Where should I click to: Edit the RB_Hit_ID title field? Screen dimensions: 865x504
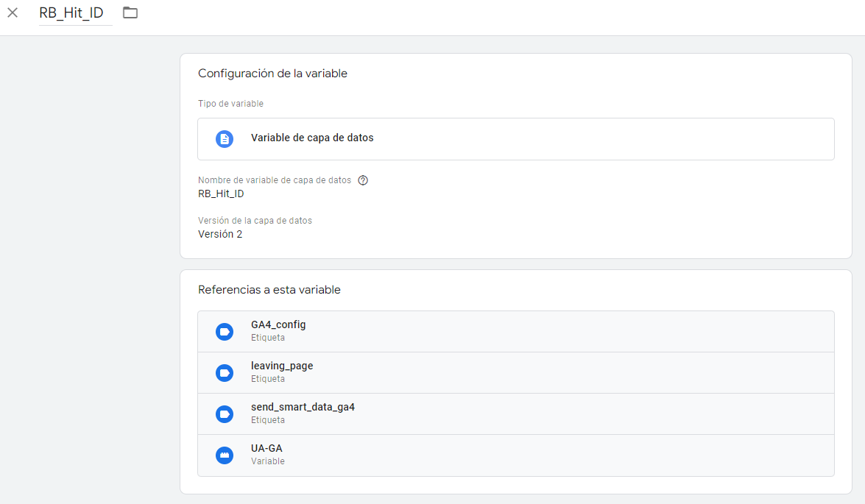(x=74, y=13)
